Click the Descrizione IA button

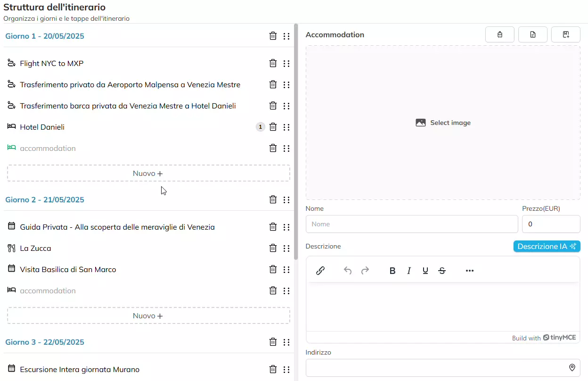pos(547,246)
